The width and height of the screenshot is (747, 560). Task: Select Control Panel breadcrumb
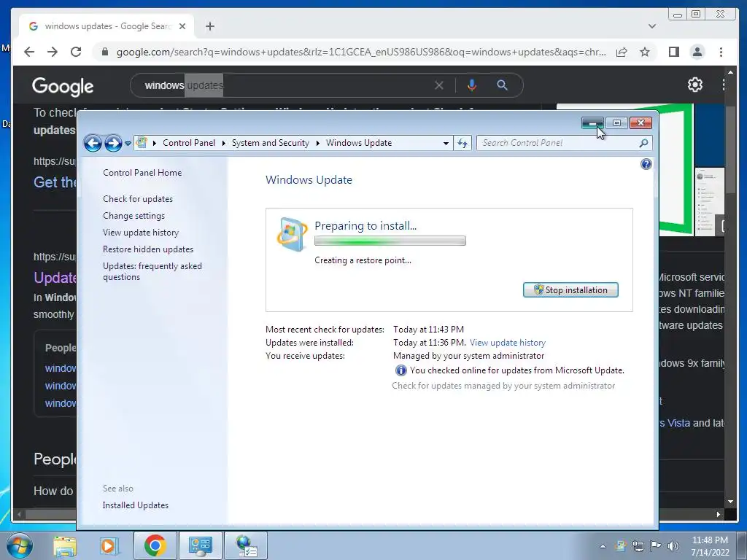point(189,143)
